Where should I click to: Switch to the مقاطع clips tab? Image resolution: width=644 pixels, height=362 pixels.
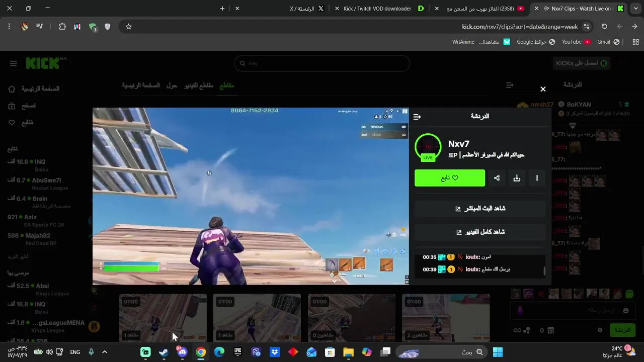click(x=227, y=85)
